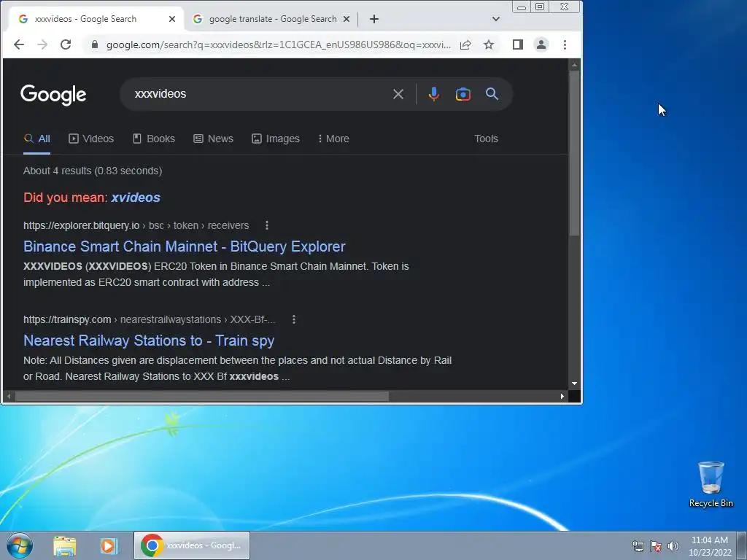This screenshot has height=560, width=747.
Task: Share this page icon in address bar
Action: click(465, 44)
